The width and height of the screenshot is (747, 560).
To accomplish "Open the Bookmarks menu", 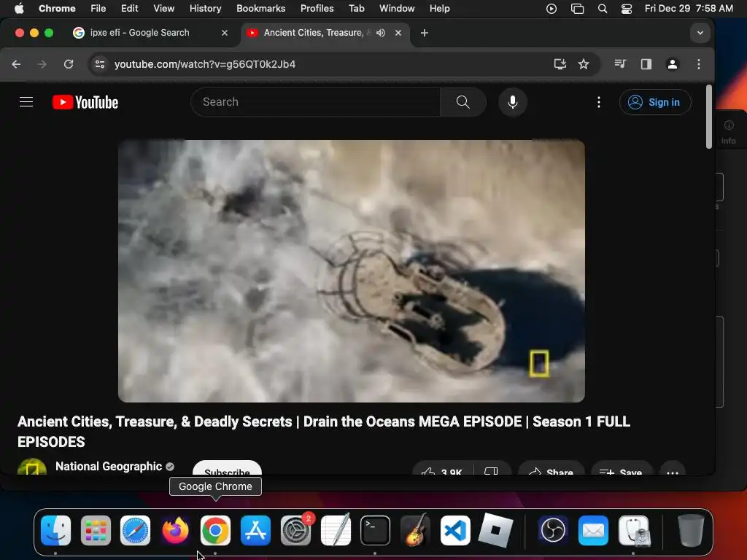I will pos(260,8).
